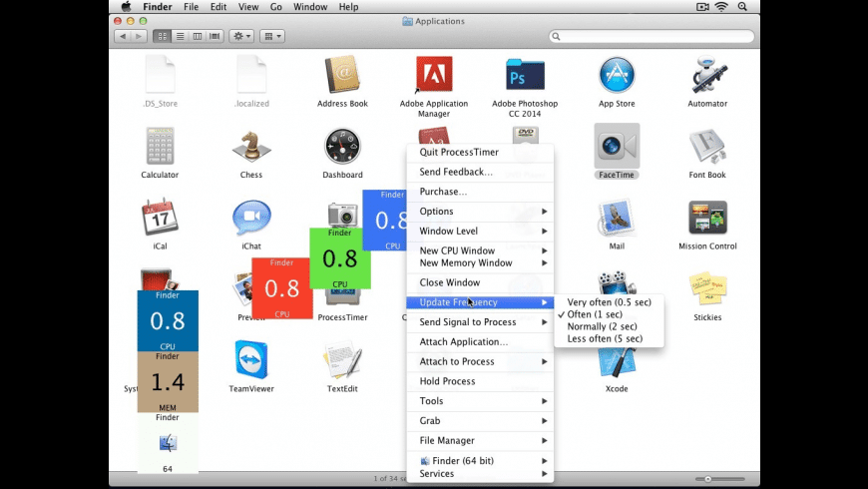Select the Stickies app icon
Image resolution: width=868 pixels, height=489 pixels.
click(x=707, y=288)
